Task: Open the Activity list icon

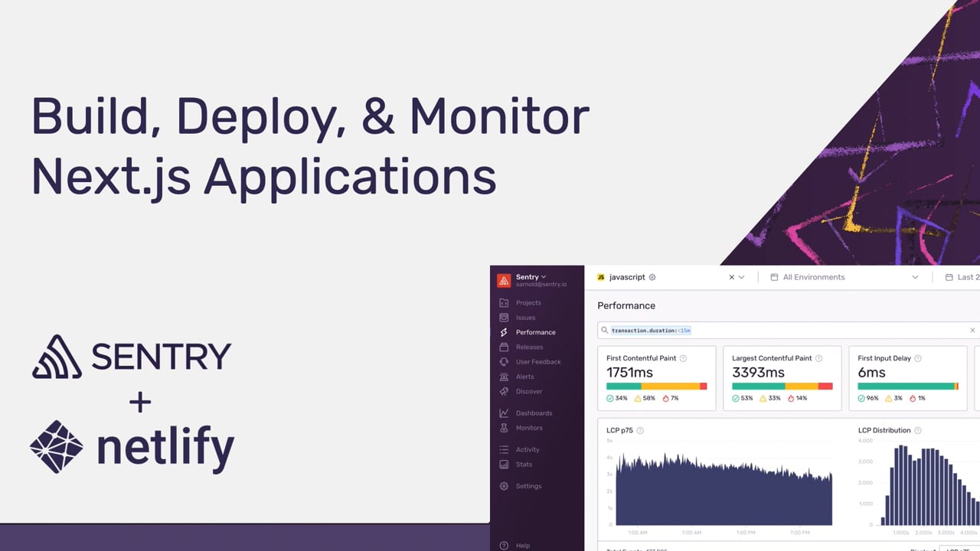Action: (x=504, y=450)
